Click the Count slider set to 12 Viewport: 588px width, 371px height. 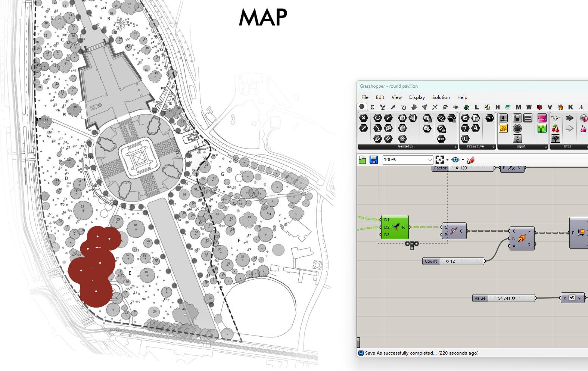(x=454, y=261)
